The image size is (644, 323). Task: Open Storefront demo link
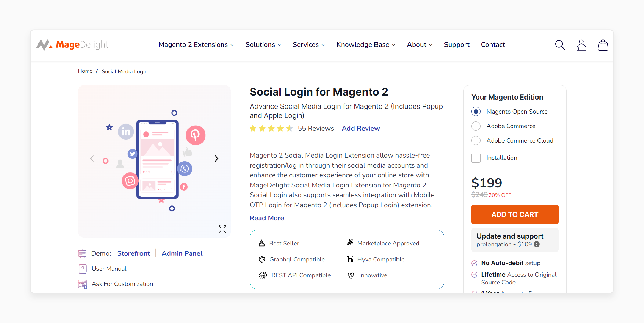[133, 253]
